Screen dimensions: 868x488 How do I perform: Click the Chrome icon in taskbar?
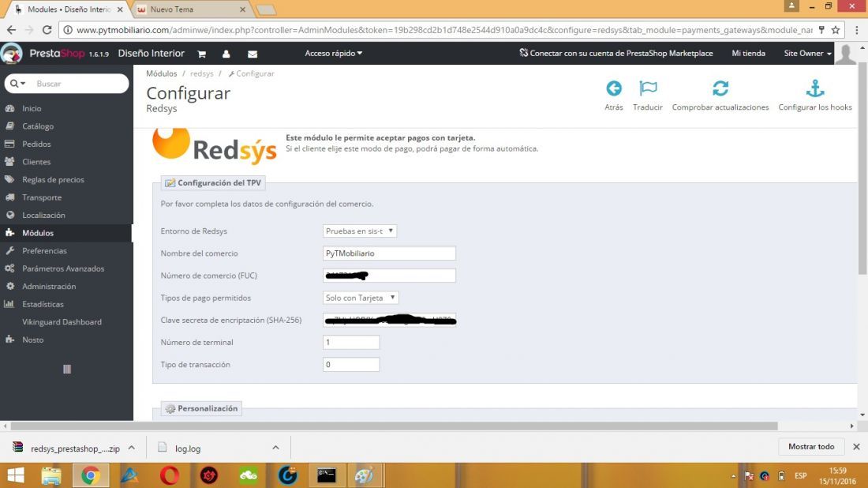(90, 475)
